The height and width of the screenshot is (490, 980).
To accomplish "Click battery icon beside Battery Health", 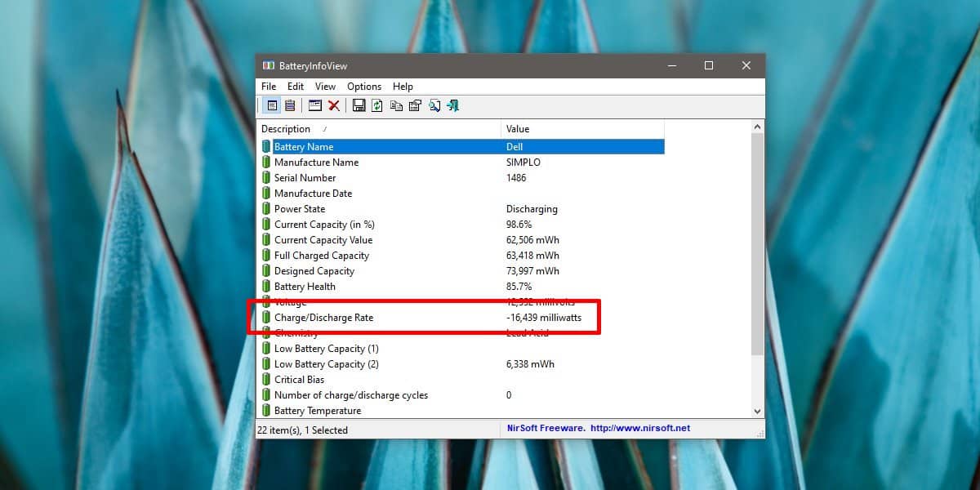I will [266, 287].
